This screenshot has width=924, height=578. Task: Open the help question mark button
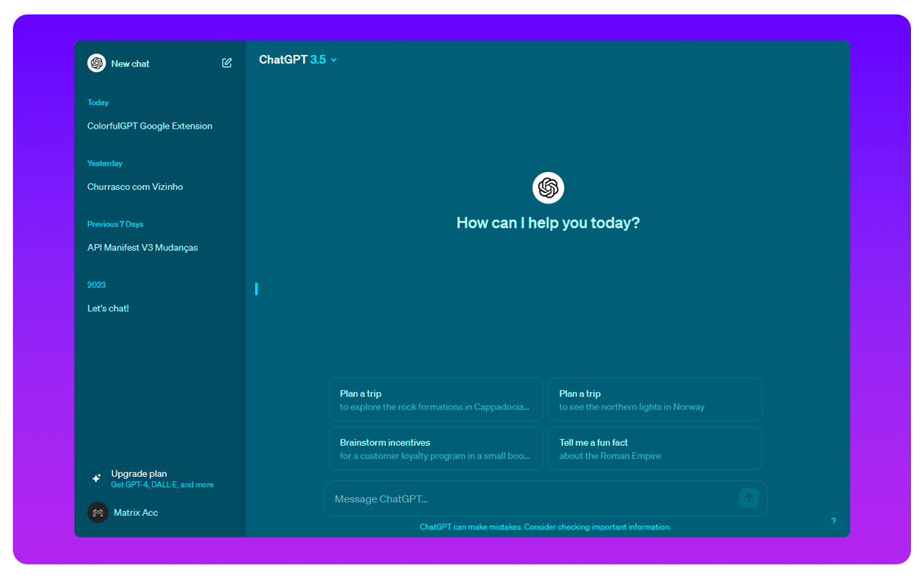(833, 520)
